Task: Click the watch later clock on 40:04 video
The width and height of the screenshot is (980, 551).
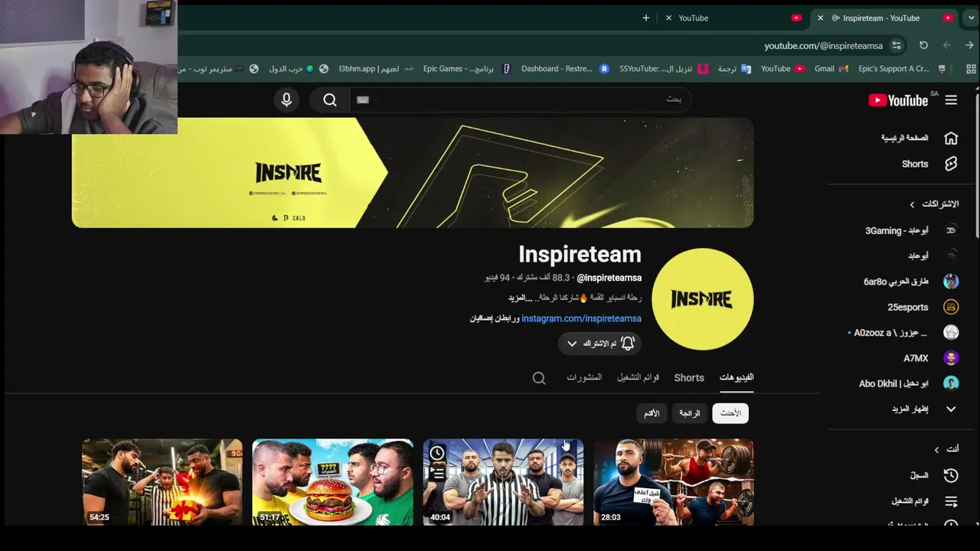Action: coord(436,453)
